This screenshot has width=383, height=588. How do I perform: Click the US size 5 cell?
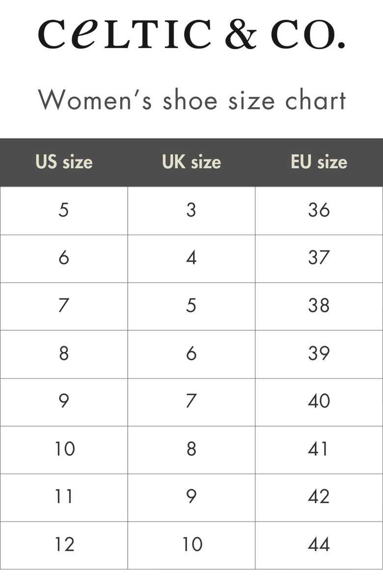pyautogui.click(x=64, y=210)
